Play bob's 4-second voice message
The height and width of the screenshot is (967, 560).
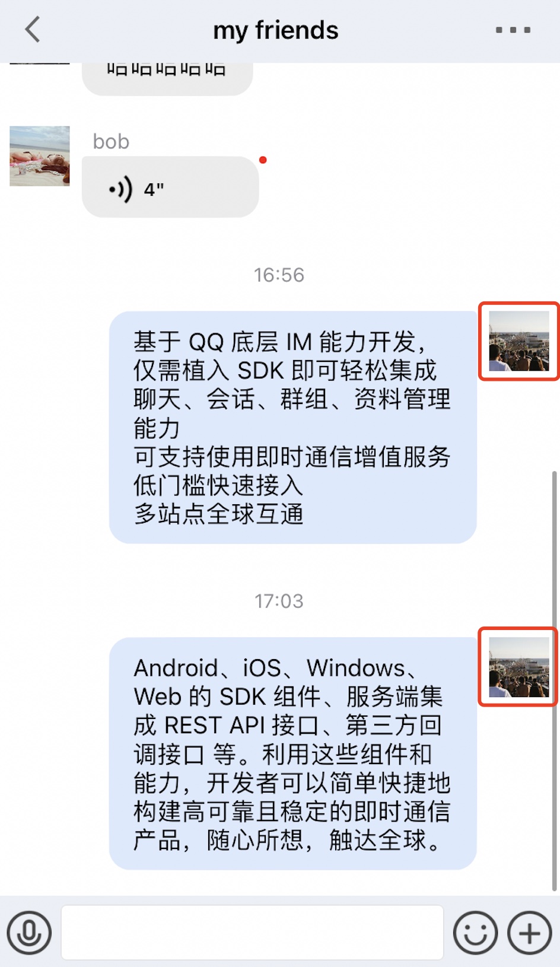click(170, 187)
